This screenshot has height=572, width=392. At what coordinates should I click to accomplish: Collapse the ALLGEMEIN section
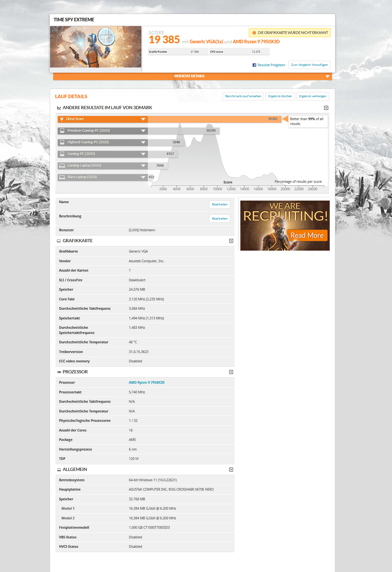231,470
